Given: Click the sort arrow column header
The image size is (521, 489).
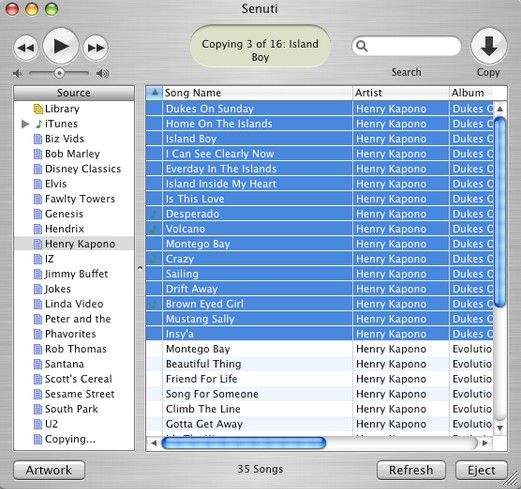Looking at the screenshot, I should [x=154, y=93].
